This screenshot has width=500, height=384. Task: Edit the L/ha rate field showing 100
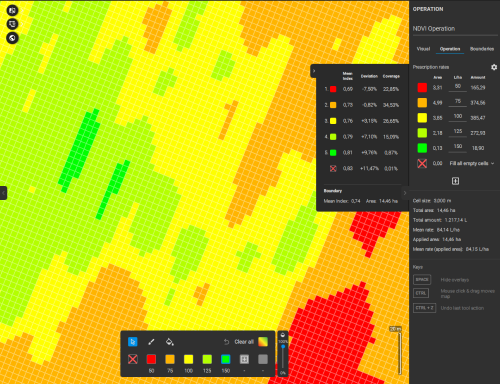[458, 116]
